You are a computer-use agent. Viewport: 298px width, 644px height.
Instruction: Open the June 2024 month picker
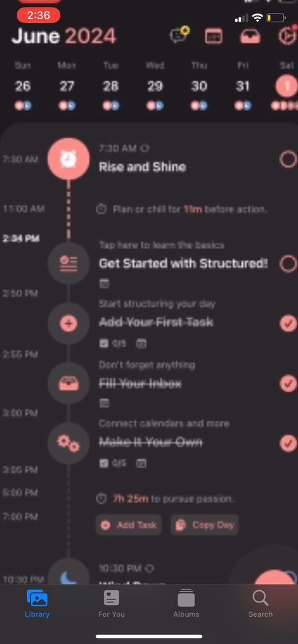coord(64,36)
